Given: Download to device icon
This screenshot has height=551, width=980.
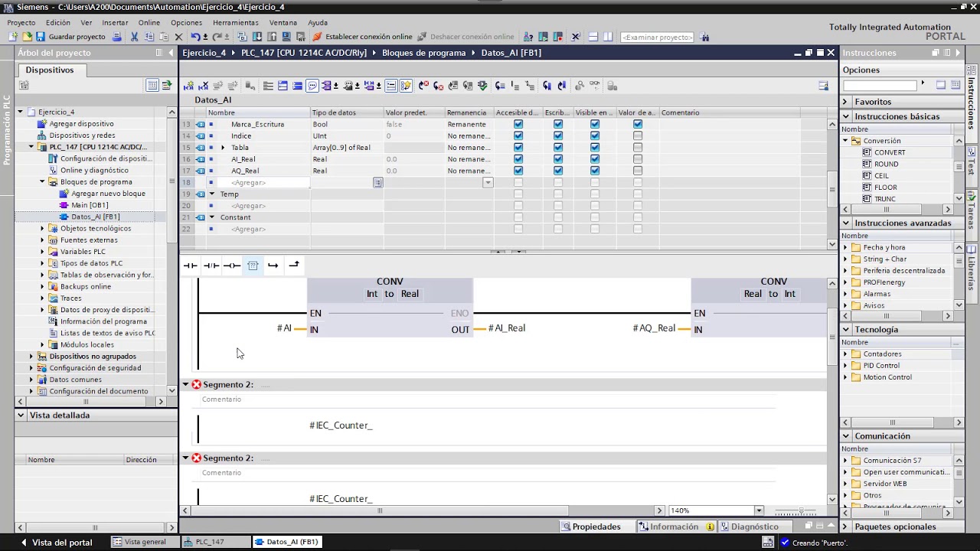Looking at the screenshot, I should point(257,37).
